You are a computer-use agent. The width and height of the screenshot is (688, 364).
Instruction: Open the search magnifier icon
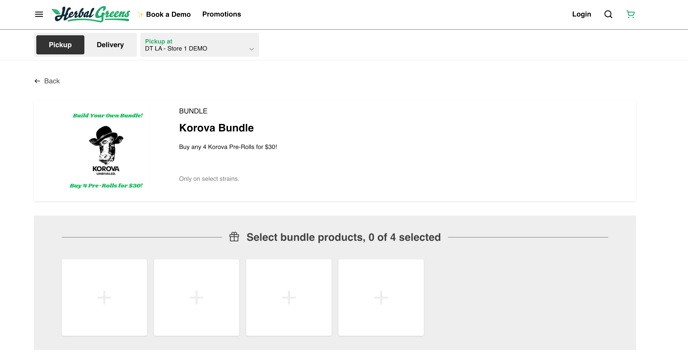click(x=608, y=14)
